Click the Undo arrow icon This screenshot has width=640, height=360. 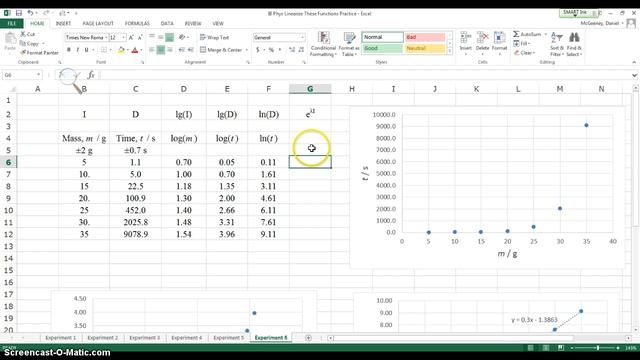pyautogui.click(x=31, y=13)
